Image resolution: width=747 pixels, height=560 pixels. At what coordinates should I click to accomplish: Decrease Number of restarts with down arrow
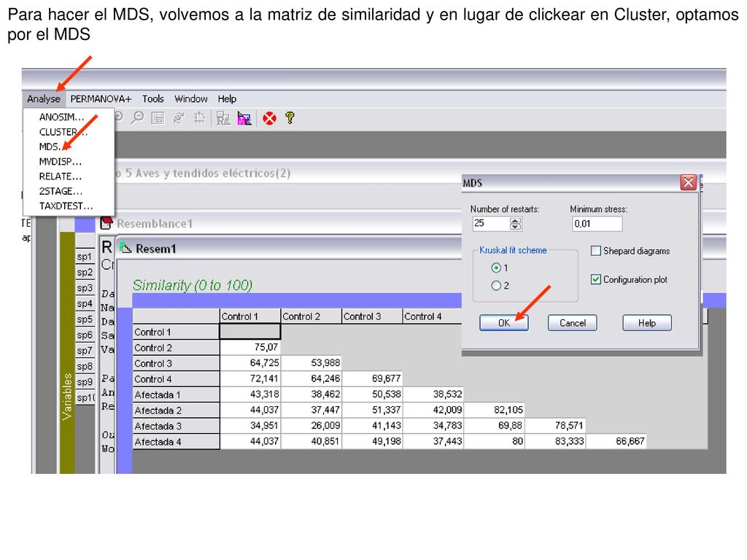[x=515, y=227]
